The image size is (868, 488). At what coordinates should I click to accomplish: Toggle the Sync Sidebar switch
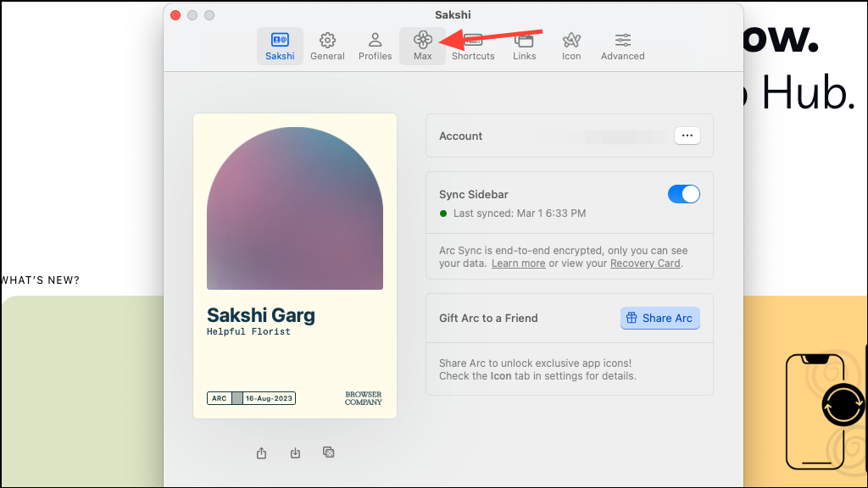pos(684,194)
